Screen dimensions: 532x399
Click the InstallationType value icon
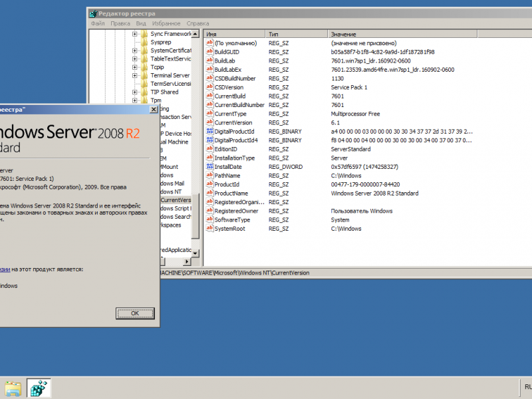pos(209,158)
